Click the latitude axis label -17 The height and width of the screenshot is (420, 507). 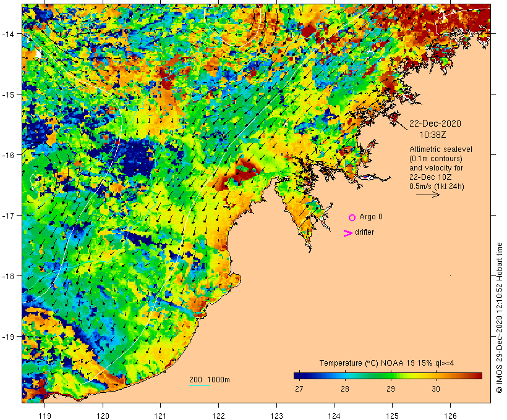[7, 215]
